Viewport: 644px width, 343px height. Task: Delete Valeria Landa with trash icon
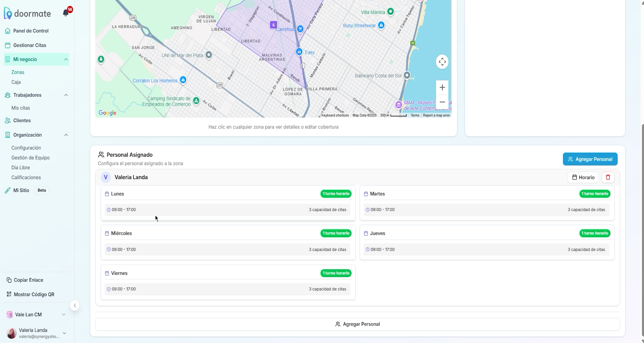point(608,177)
